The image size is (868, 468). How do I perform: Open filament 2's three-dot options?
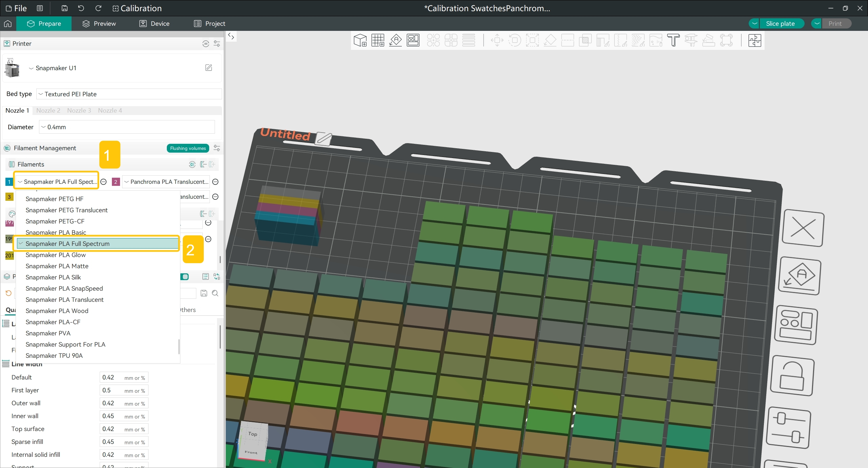tap(215, 182)
